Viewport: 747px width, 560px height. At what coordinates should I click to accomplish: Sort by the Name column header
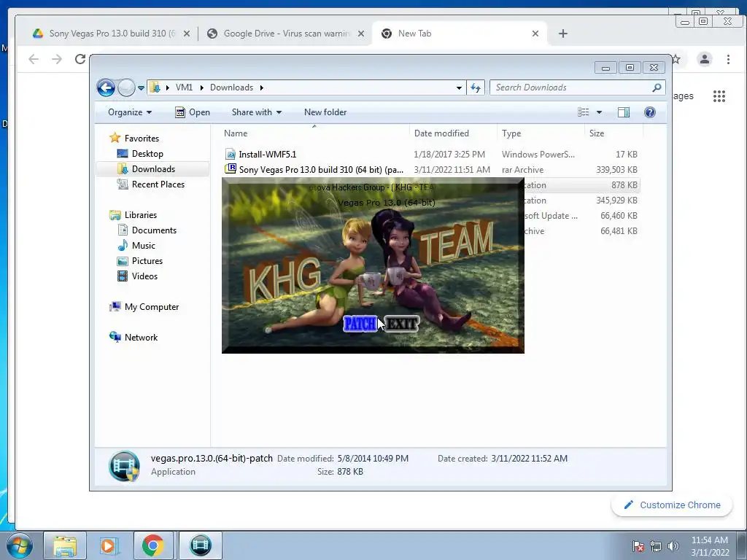pyautogui.click(x=236, y=133)
